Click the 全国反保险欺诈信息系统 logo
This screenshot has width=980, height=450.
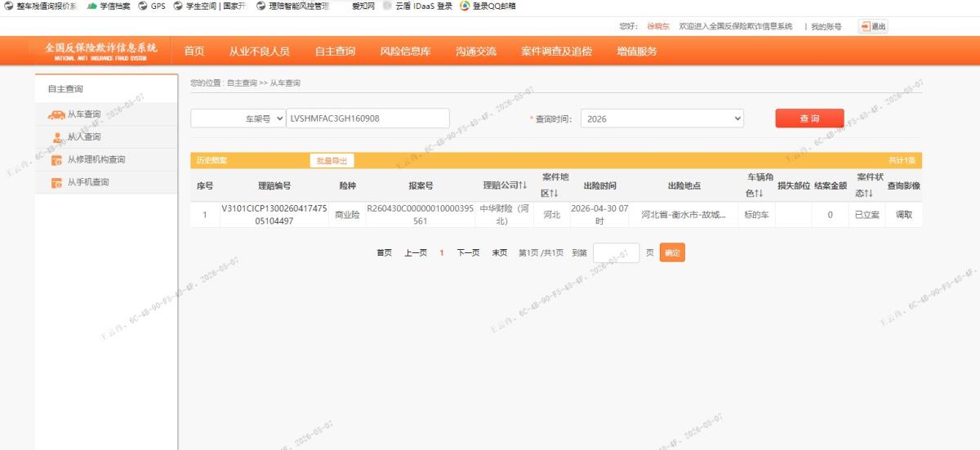coord(100,51)
